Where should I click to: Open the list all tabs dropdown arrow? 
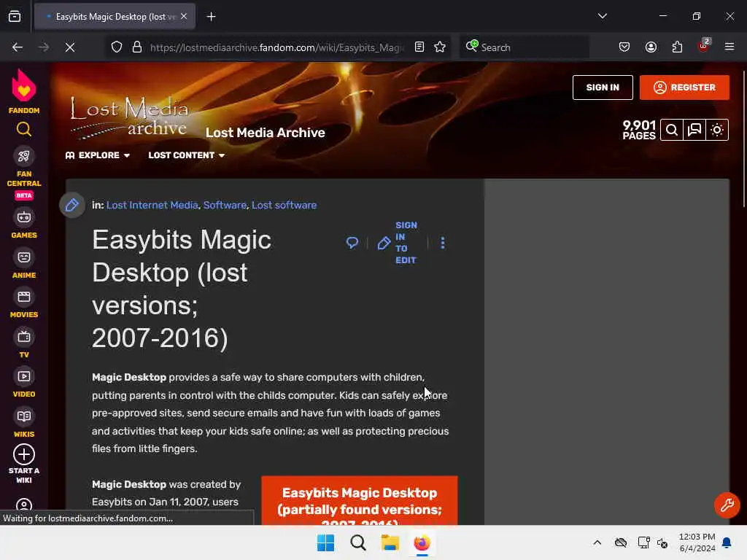click(x=602, y=16)
